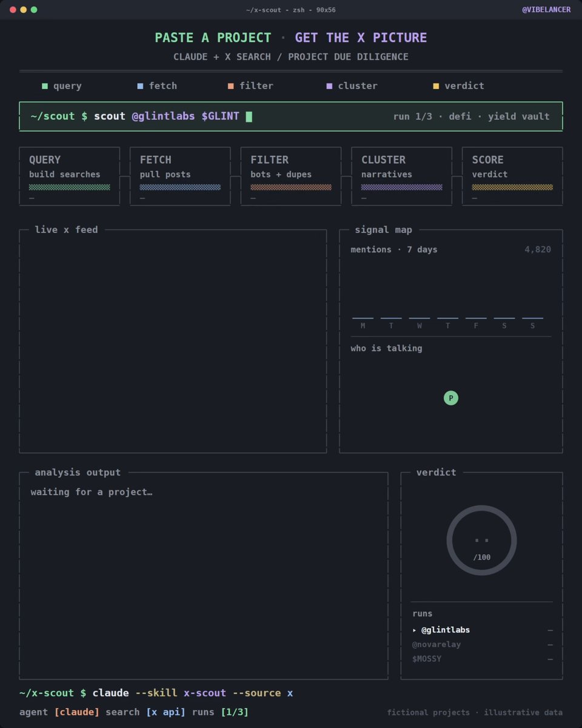Click the green query legend square

(45, 86)
